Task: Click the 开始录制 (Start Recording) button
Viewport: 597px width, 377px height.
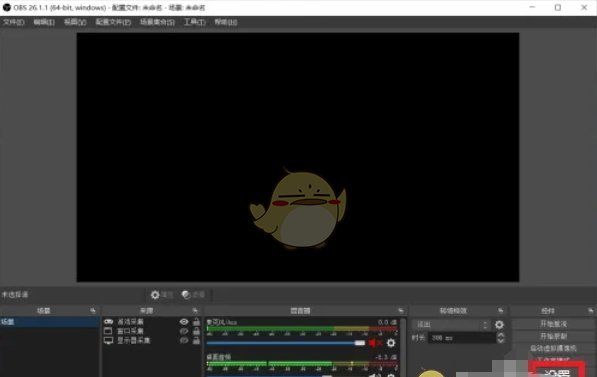Action: click(x=553, y=336)
